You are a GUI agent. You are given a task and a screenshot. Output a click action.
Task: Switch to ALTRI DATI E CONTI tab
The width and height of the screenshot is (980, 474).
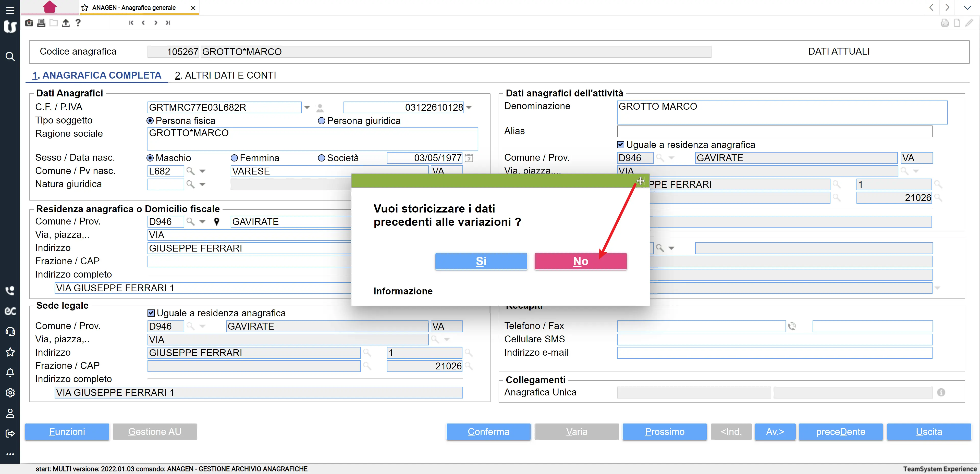click(226, 75)
